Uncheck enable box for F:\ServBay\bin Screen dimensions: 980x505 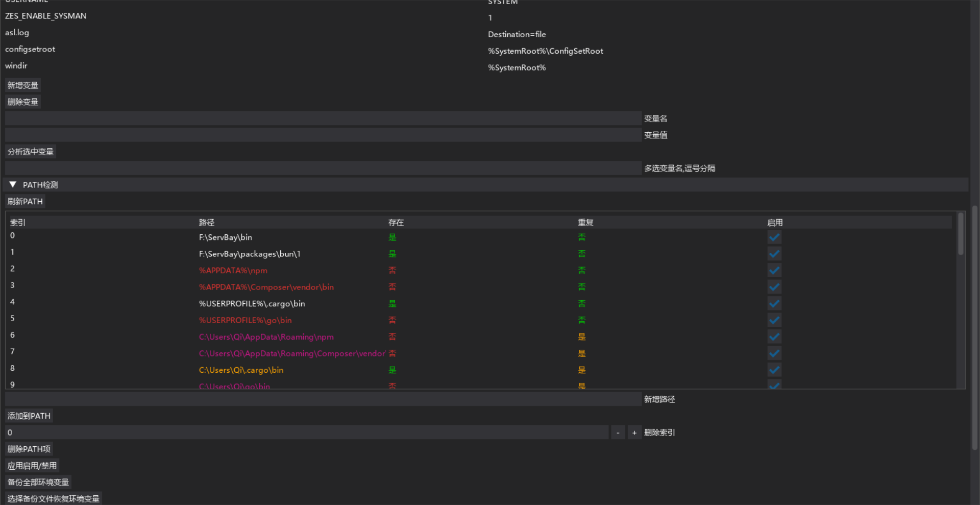click(x=774, y=237)
